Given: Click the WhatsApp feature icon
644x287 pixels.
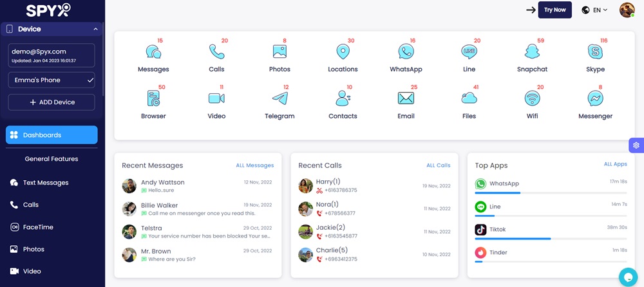Looking at the screenshot, I should [x=406, y=52].
